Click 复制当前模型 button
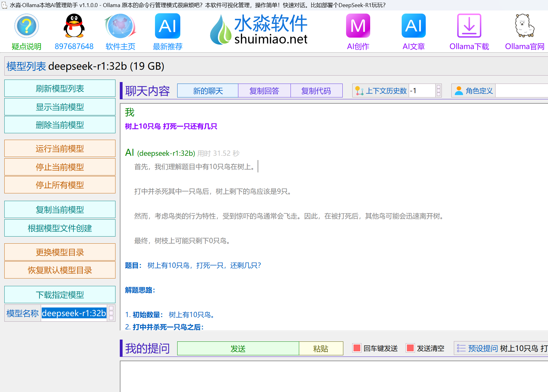Viewport: 548px width, 392px height. point(60,210)
